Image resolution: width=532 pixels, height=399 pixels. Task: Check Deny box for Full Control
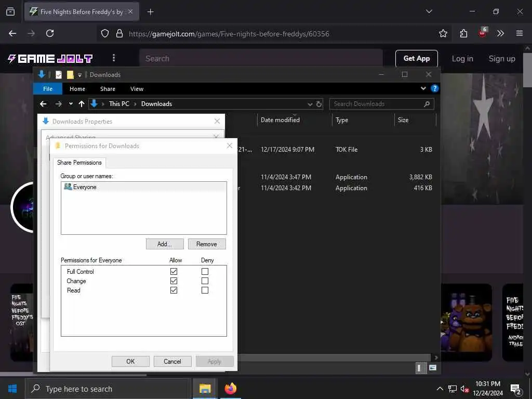pyautogui.click(x=205, y=271)
